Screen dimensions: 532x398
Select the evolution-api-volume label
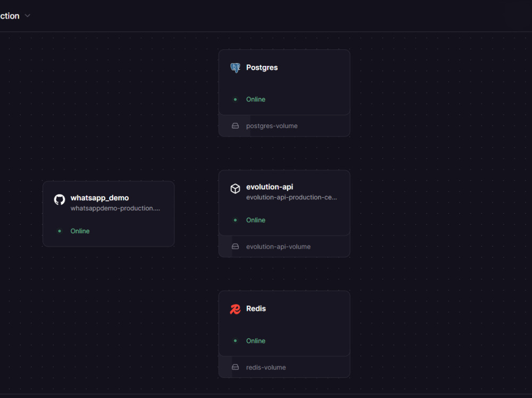278,247
